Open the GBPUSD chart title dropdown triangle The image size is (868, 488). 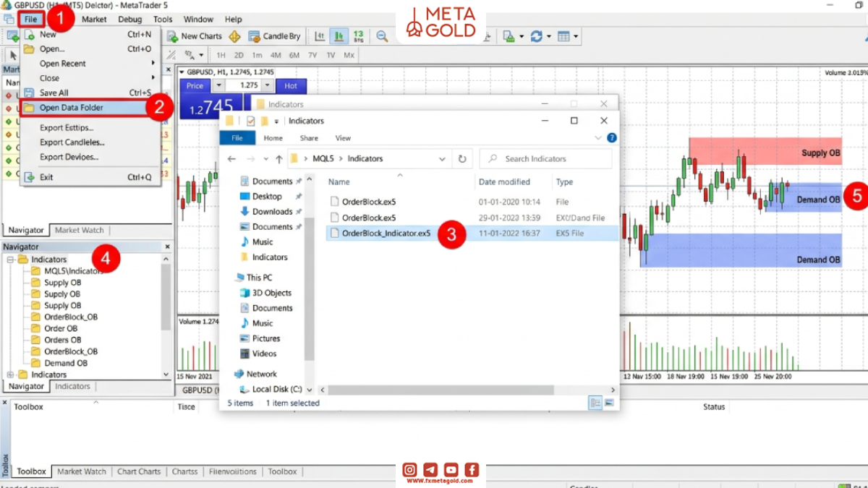182,72
